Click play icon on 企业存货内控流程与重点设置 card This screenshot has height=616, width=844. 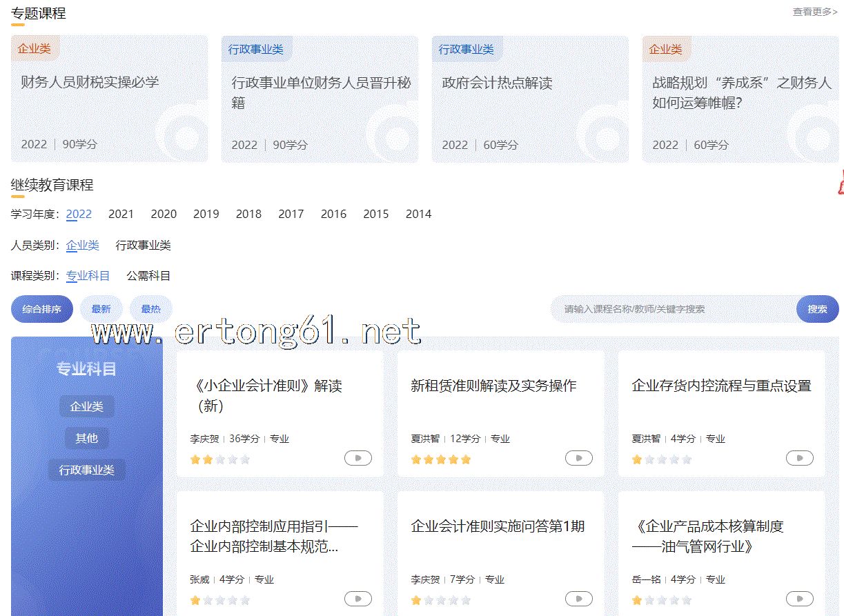coord(799,458)
